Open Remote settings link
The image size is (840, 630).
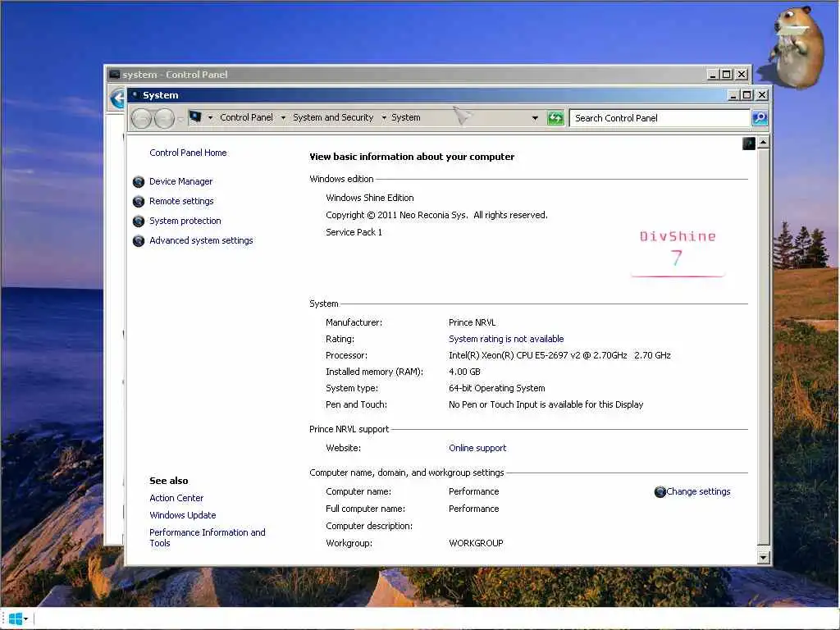click(x=181, y=202)
